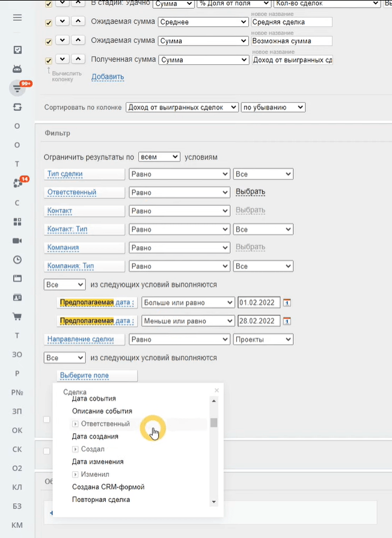This screenshot has width=392, height=538.
Task: Open the БЗ sidebar item
Action: 17,506
